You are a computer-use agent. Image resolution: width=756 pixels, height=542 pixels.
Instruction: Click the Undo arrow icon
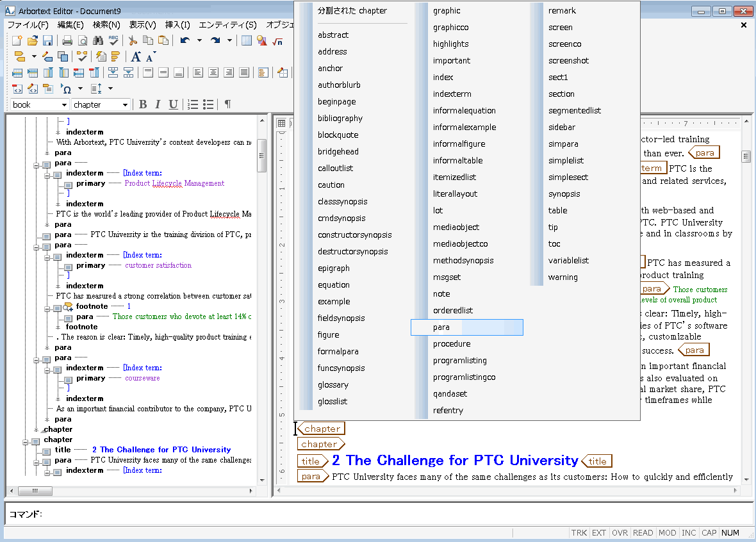tap(185, 40)
